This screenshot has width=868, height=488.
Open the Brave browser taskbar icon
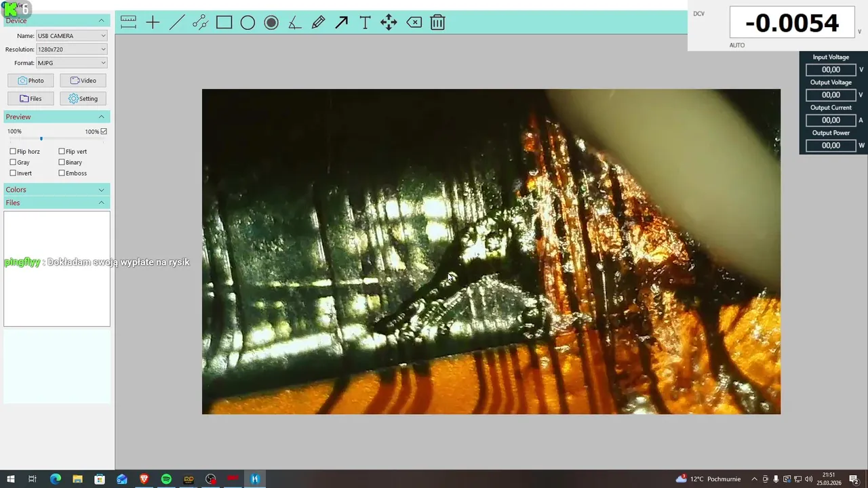pyautogui.click(x=144, y=479)
